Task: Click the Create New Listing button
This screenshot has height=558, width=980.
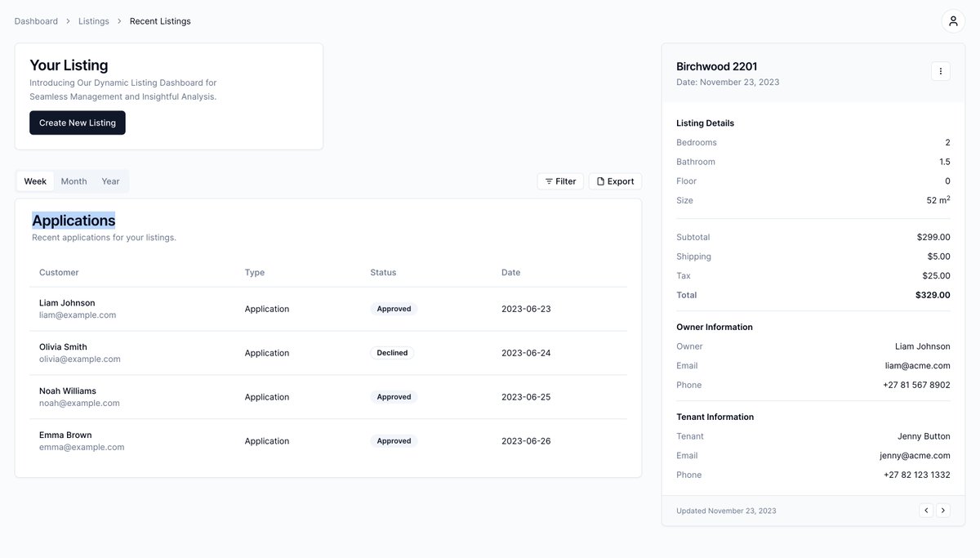Action: (77, 122)
